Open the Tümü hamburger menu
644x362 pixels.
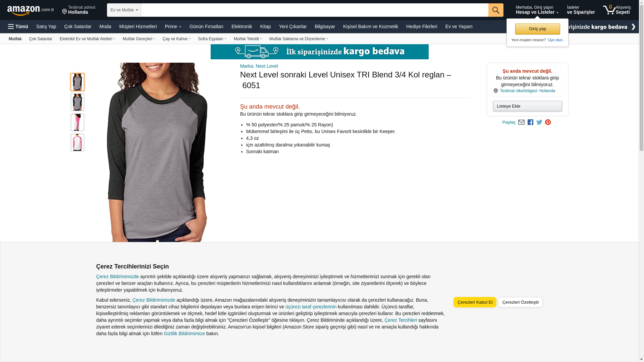pyautogui.click(x=18, y=26)
